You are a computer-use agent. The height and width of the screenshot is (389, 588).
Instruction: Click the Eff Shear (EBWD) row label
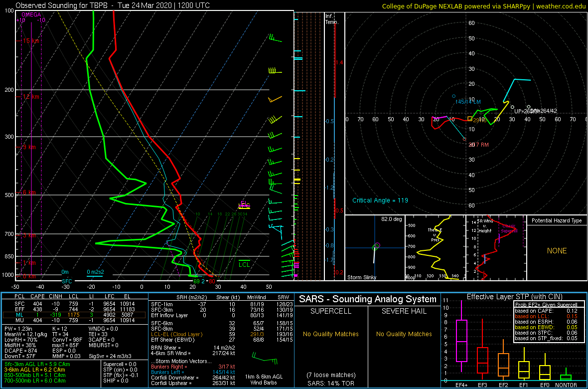click(x=173, y=340)
